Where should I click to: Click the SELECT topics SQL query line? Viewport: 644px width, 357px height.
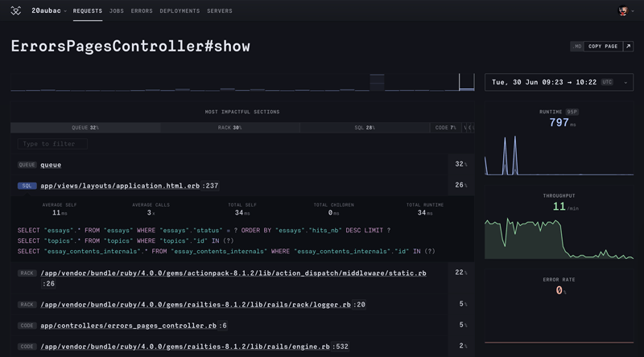click(x=126, y=241)
